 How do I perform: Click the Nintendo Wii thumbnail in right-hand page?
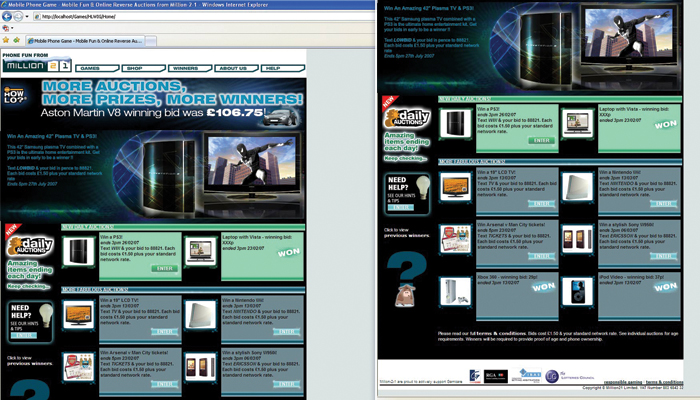point(577,187)
